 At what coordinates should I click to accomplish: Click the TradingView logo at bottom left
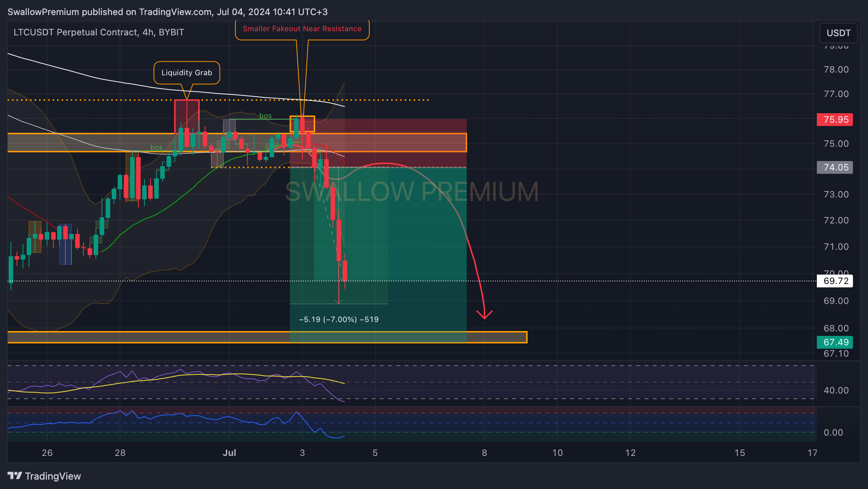click(44, 476)
